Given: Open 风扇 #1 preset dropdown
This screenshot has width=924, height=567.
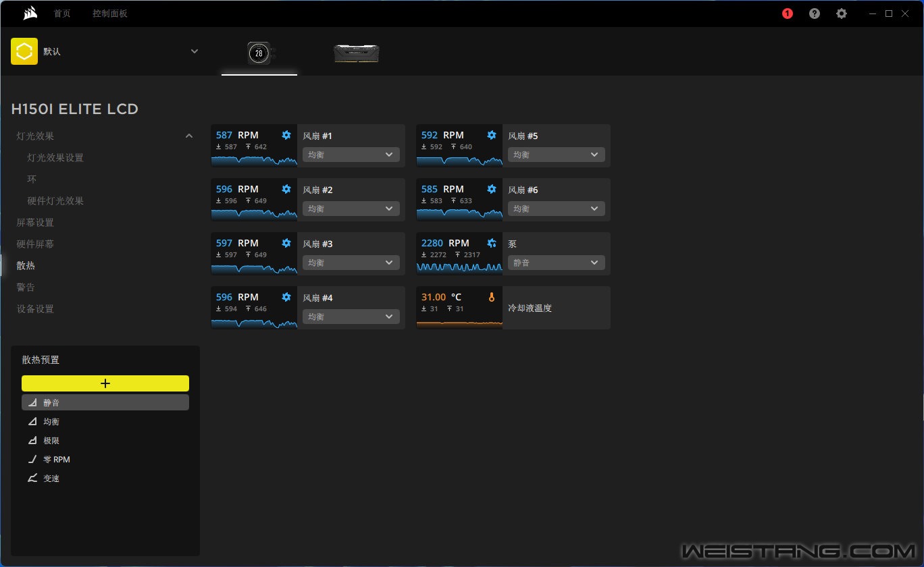Looking at the screenshot, I should (x=351, y=155).
